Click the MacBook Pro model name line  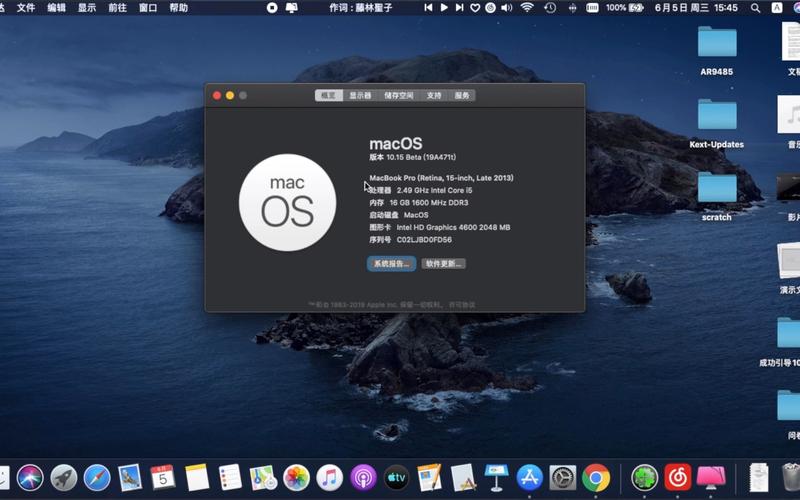click(441, 178)
